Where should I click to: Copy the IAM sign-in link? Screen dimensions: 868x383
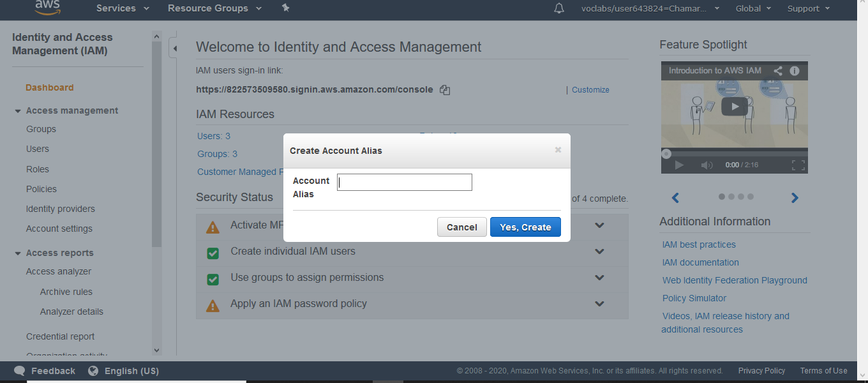(x=445, y=90)
